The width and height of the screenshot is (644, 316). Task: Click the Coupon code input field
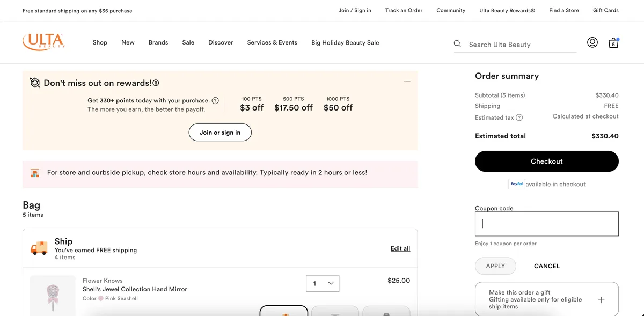[547, 224]
